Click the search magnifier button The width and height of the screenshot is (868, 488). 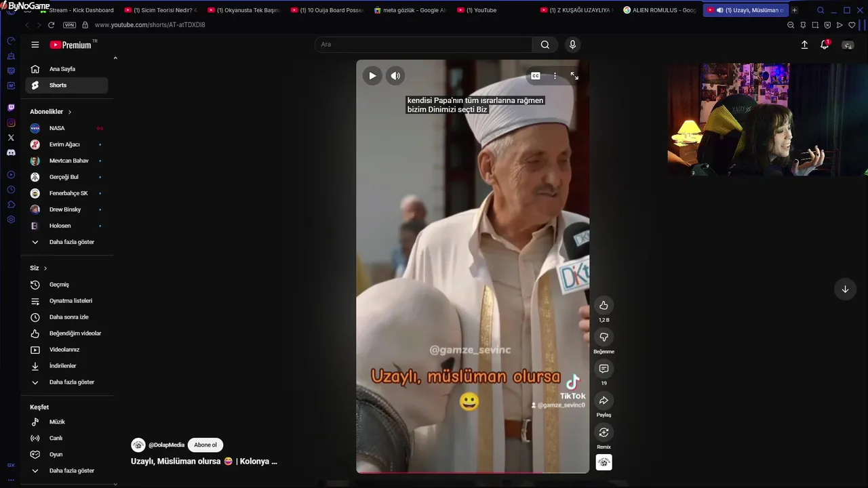[x=545, y=45]
